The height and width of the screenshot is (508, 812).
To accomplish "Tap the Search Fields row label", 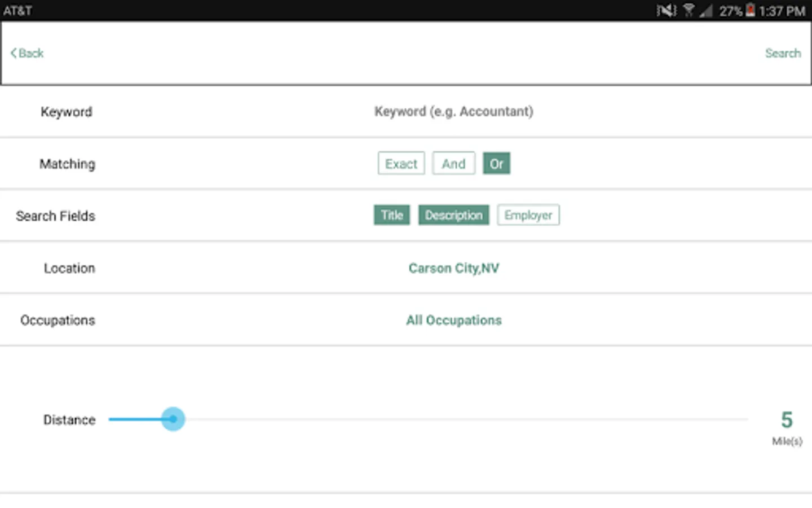I will tap(56, 216).
